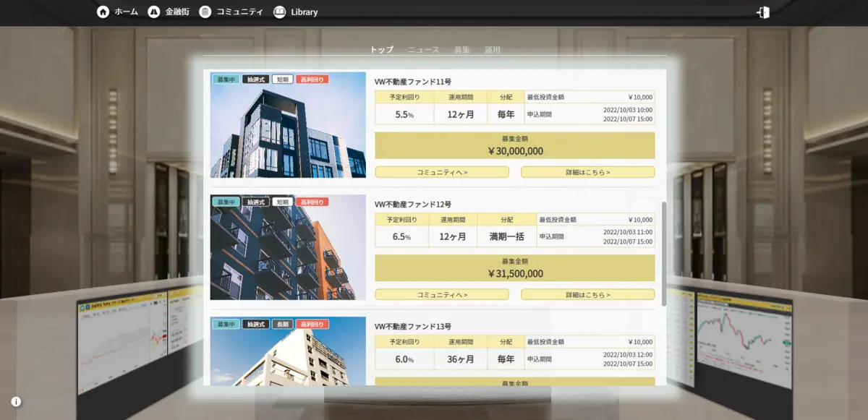The height and width of the screenshot is (420, 868).
Task: Click 詳細はこちら on VW不動産ファンド11号
Action: pyautogui.click(x=587, y=172)
